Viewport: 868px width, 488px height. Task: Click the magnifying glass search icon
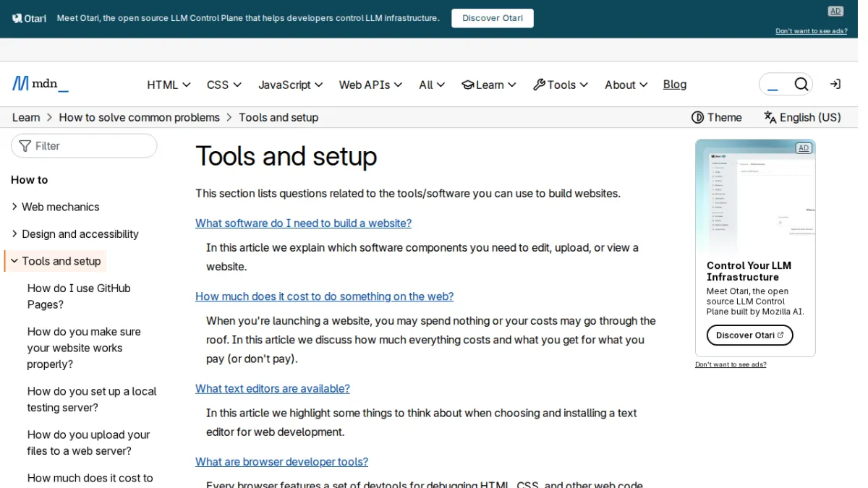point(801,85)
